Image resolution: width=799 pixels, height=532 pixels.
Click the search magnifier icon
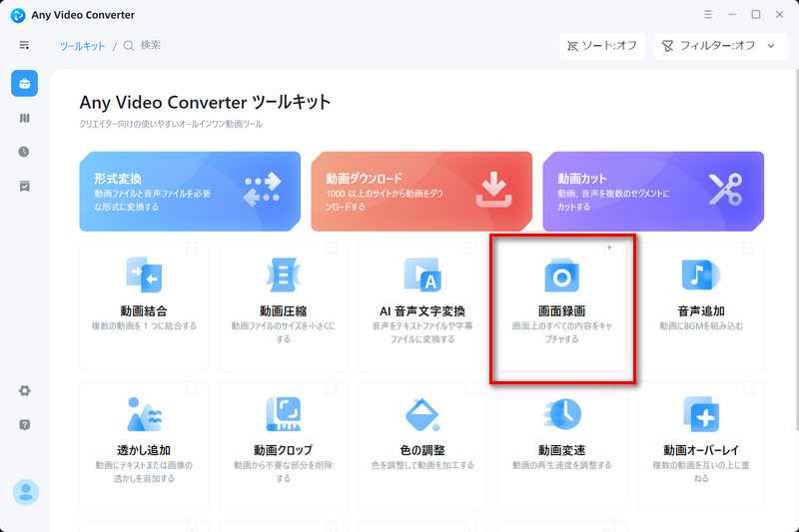129,46
